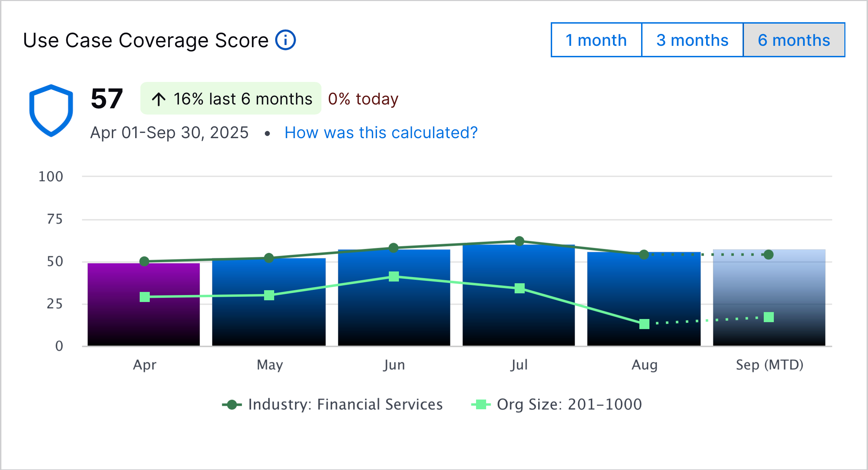Toggle Org Size: 201–1000 legend series
868x470 pixels.
tap(556, 404)
